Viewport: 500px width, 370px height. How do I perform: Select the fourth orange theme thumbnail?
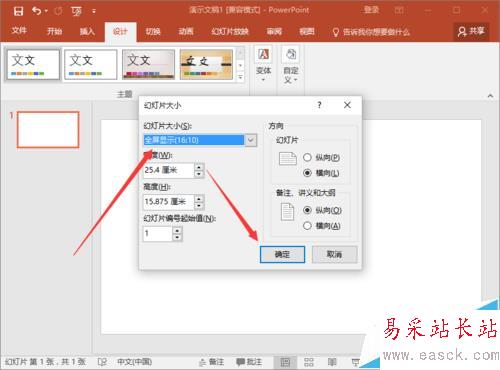[206, 64]
